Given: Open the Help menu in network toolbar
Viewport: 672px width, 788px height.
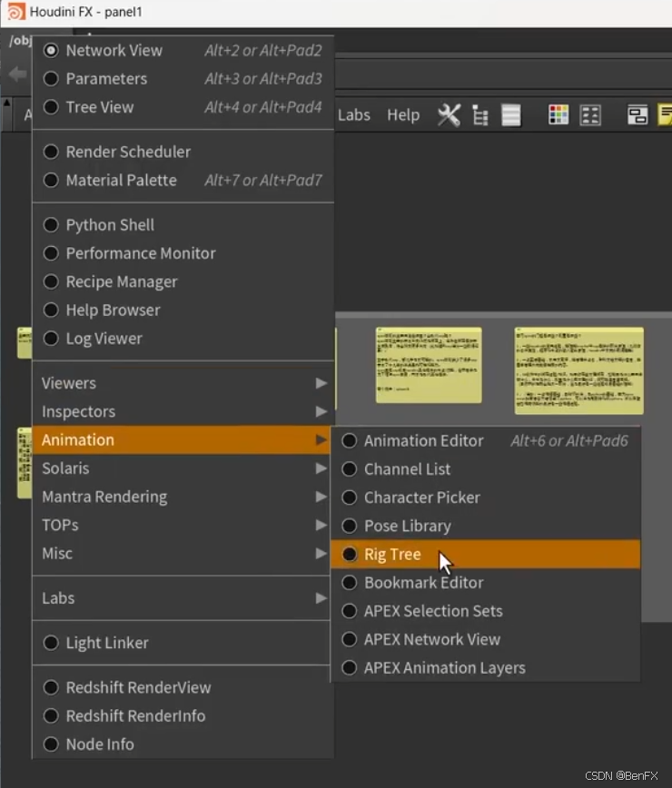Looking at the screenshot, I should pyautogui.click(x=403, y=115).
